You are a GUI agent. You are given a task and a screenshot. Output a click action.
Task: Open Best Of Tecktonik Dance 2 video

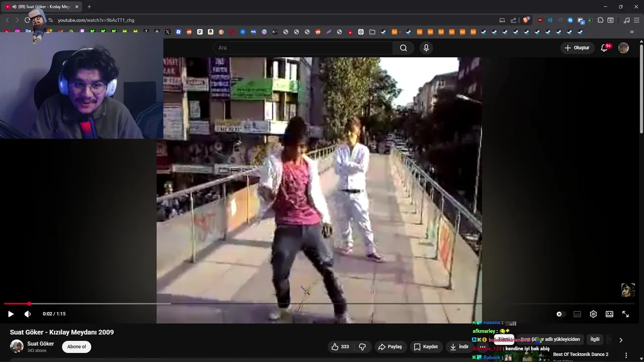point(581,354)
